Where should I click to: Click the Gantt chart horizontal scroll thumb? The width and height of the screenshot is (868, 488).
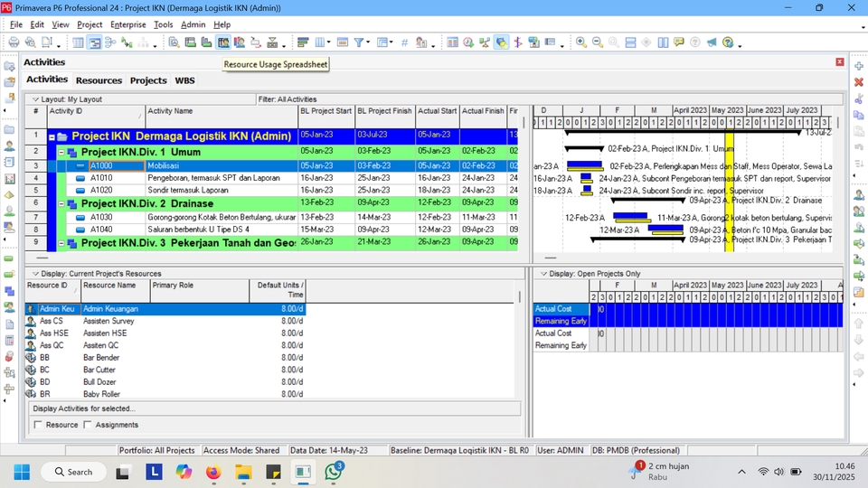[551, 258]
